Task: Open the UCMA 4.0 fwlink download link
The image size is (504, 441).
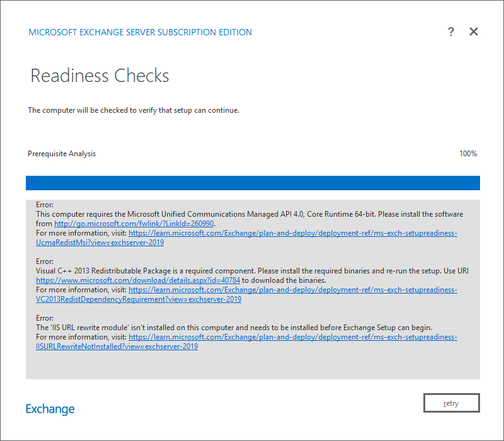Action: 134,223
